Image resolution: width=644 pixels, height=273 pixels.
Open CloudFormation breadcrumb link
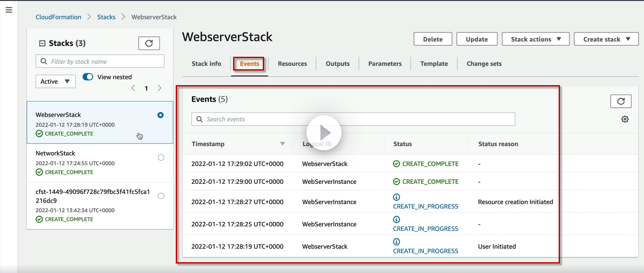[58, 17]
